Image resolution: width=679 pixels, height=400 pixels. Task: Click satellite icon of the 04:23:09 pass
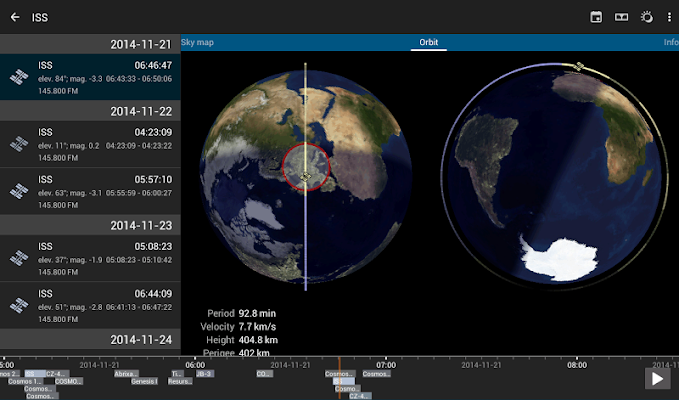[19, 144]
